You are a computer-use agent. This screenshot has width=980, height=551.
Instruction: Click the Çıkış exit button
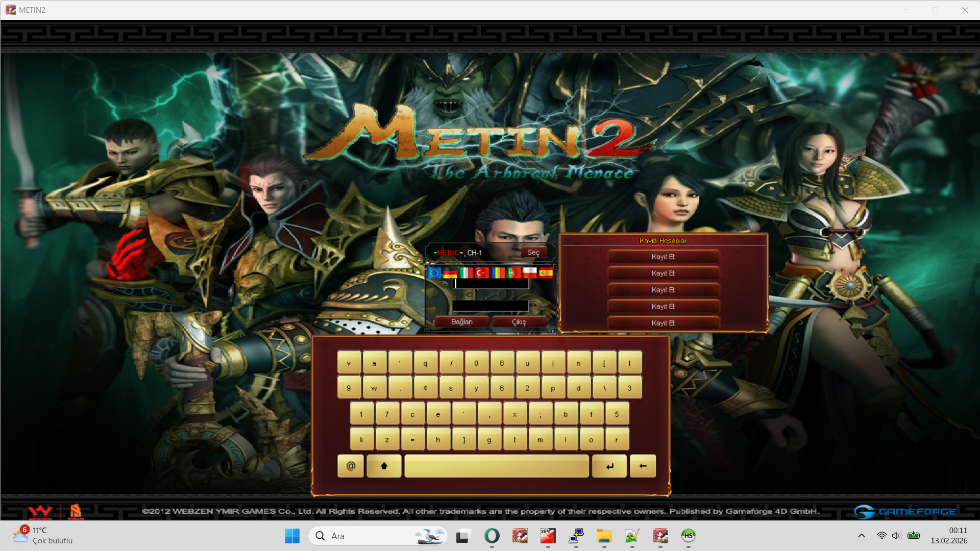(x=519, y=322)
